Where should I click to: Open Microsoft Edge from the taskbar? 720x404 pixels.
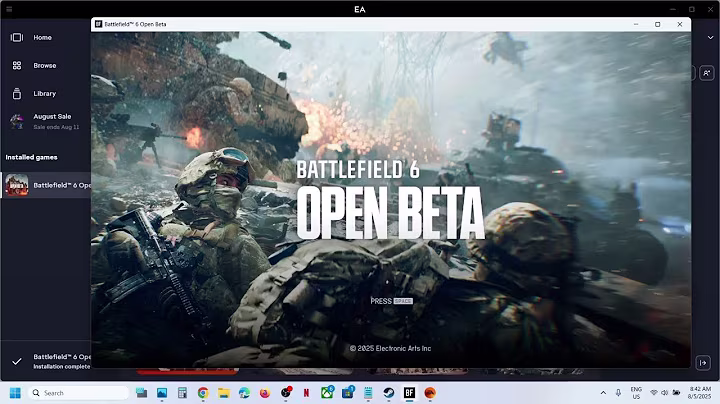click(244, 393)
